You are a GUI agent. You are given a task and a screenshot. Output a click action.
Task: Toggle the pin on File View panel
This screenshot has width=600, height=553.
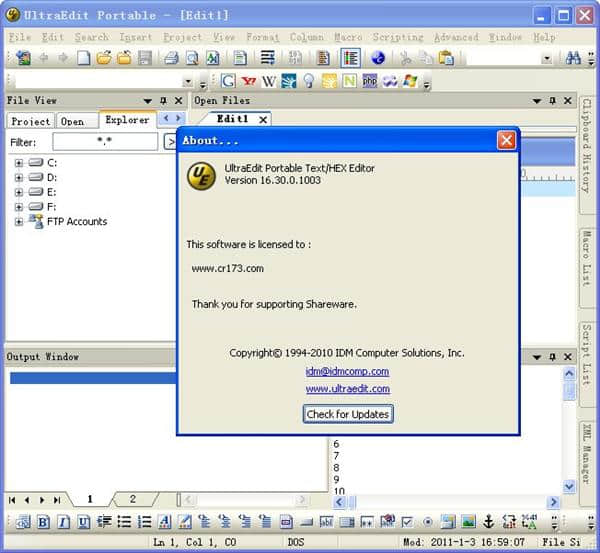[163, 101]
